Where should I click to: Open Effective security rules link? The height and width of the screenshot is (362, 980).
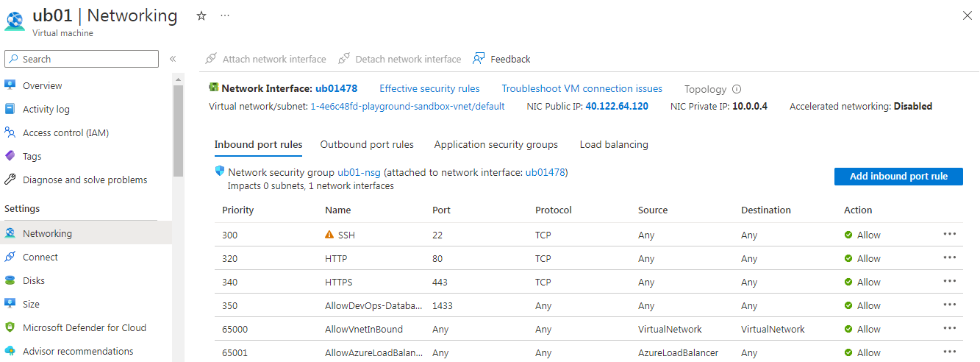429,88
